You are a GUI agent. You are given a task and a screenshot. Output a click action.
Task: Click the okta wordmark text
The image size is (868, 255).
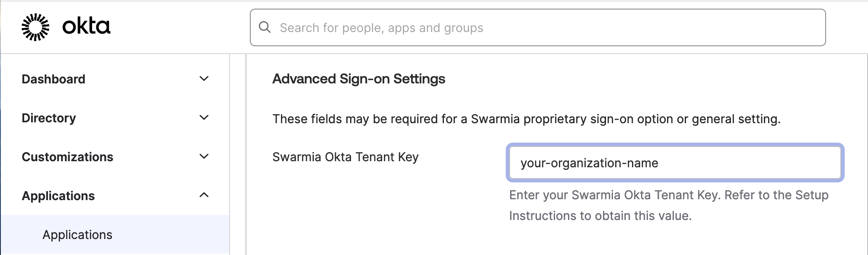tap(86, 26)
